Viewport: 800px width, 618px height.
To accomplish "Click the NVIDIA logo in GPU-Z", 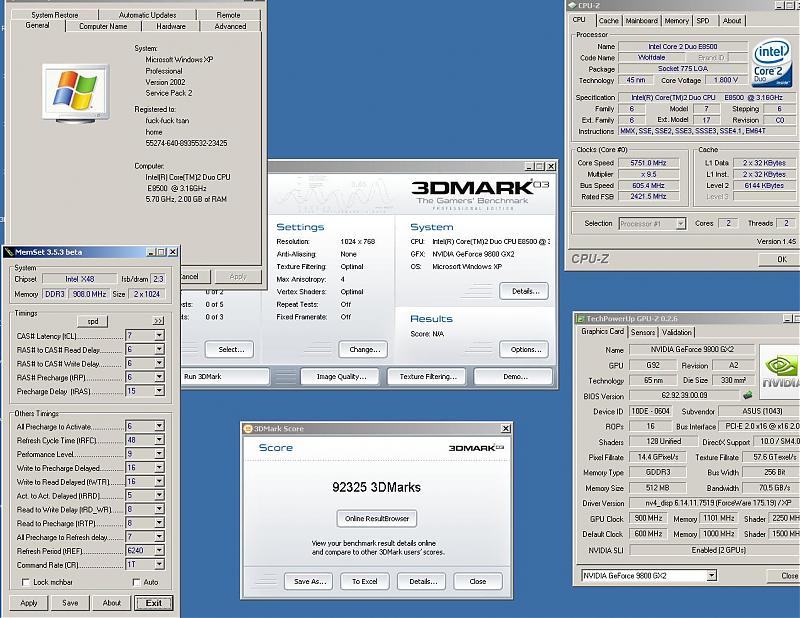I will [x=780, y=372].
